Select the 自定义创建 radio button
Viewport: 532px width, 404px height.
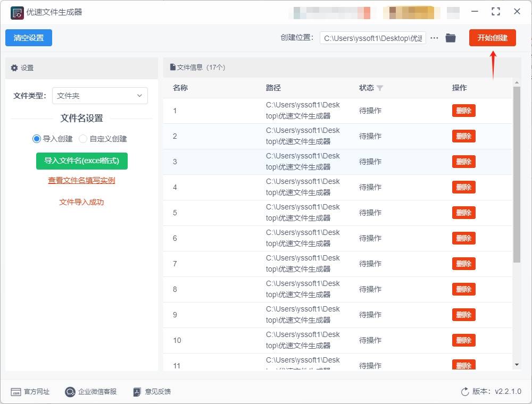pyautogui.click(x=83, y=139)
